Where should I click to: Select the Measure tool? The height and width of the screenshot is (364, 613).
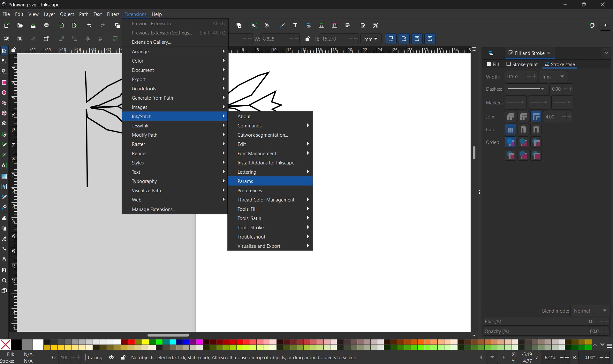click(x=4, y=270)
